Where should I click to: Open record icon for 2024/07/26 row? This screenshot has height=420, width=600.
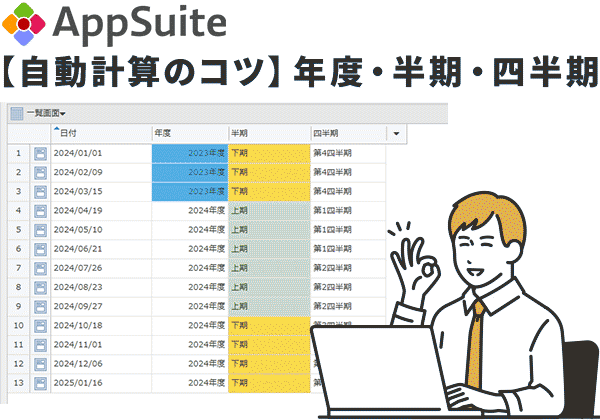coord(40,268)
